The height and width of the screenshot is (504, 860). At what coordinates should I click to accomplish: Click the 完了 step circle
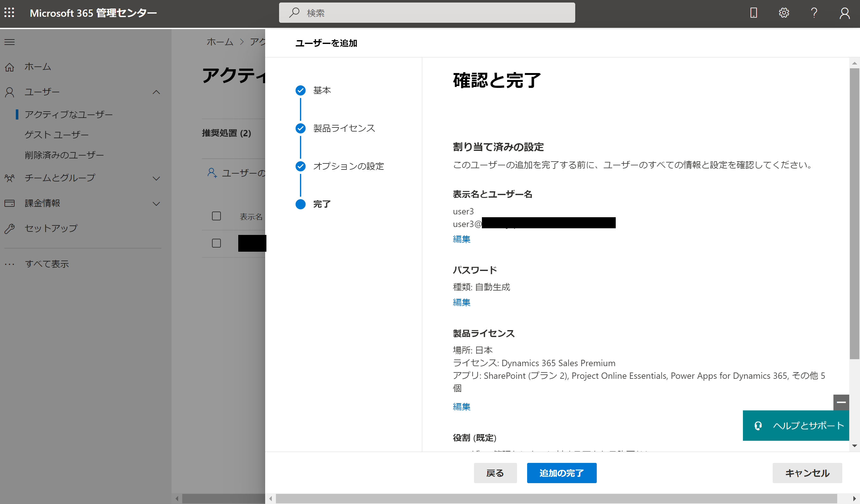300,204
